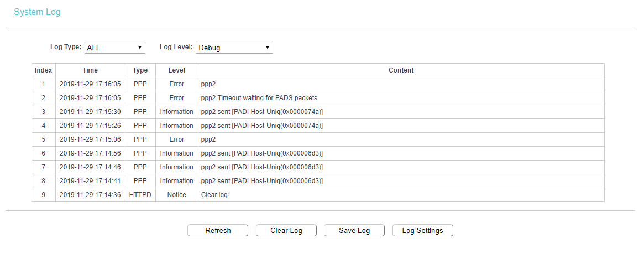Open Log Settings
The width and height of the screenshot is (644, 279).
422,230
